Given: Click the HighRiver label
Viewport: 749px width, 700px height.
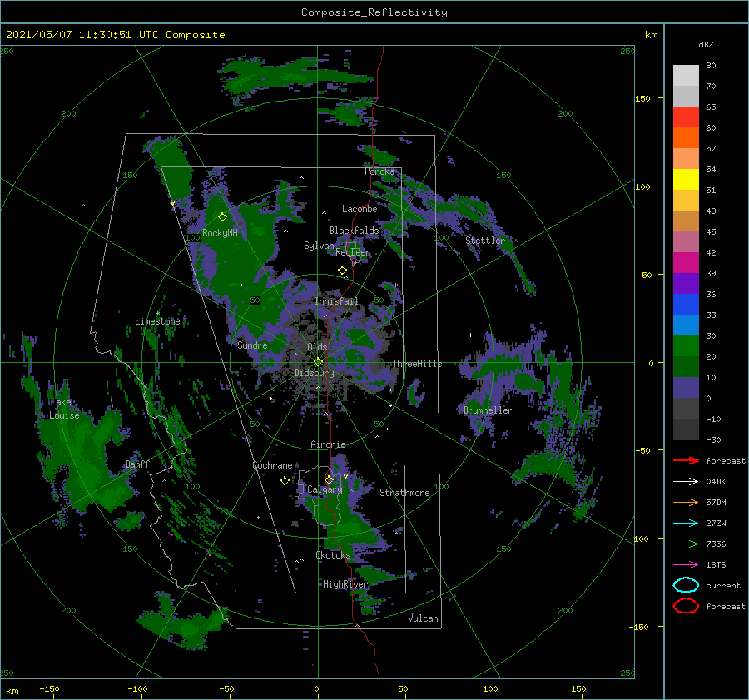Looking at the screenshot, I should [x=345, y=584].
